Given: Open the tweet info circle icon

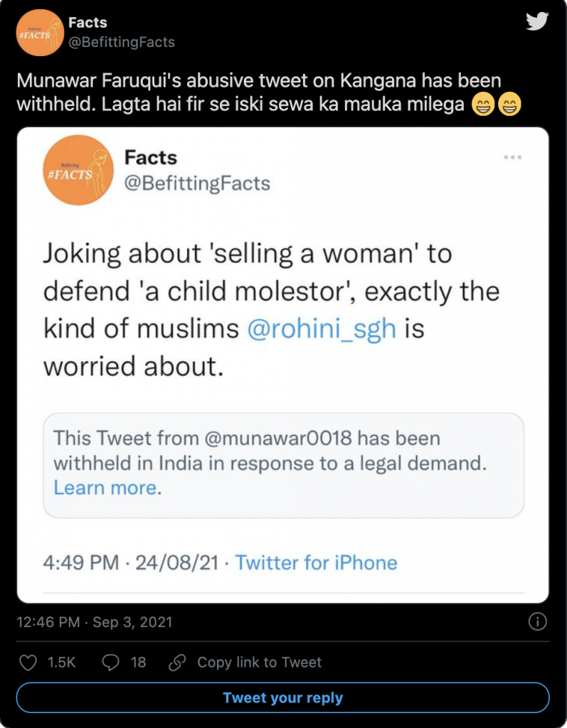Looking at the screenshot, I should coord(538,622).
